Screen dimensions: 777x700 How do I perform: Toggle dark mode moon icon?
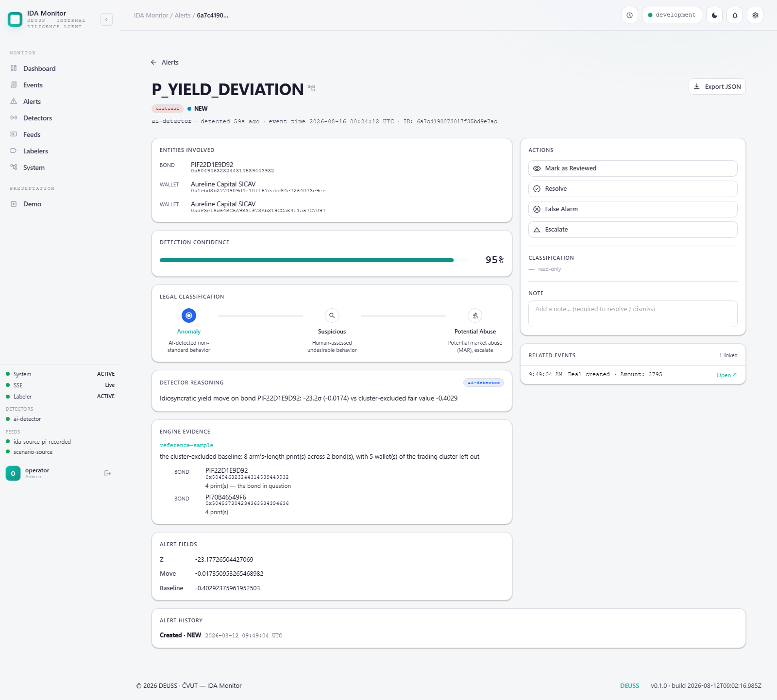point(714,15)
